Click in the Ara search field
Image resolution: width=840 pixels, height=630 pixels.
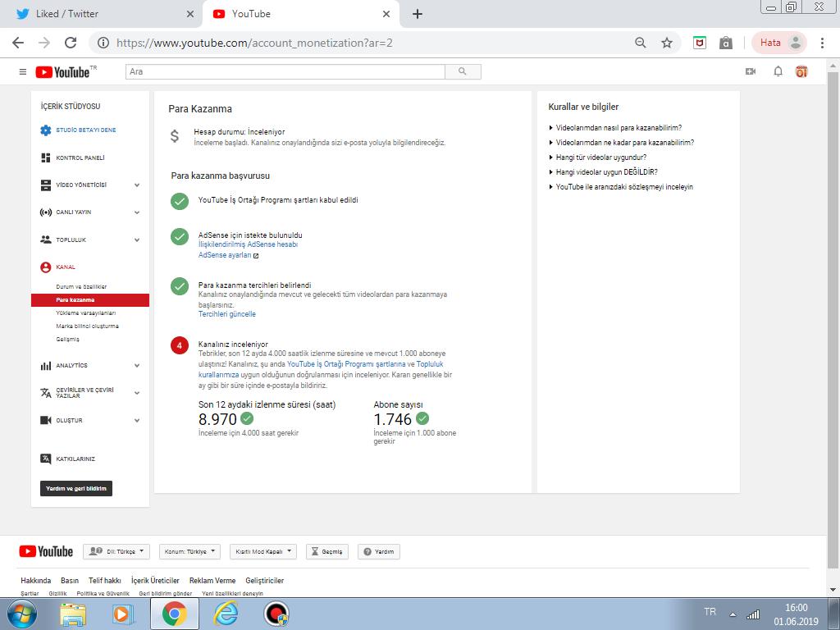(x=285, y=72)
